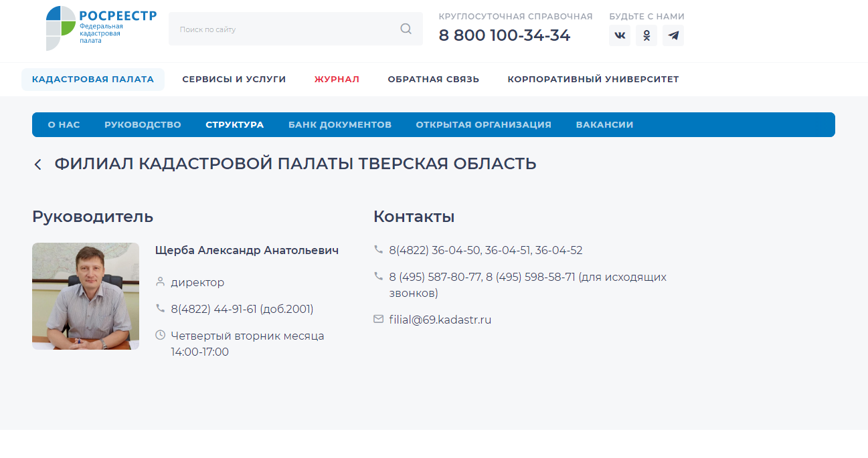
Task: Click the clock icon near the reception hours
Action: point(160,336)
